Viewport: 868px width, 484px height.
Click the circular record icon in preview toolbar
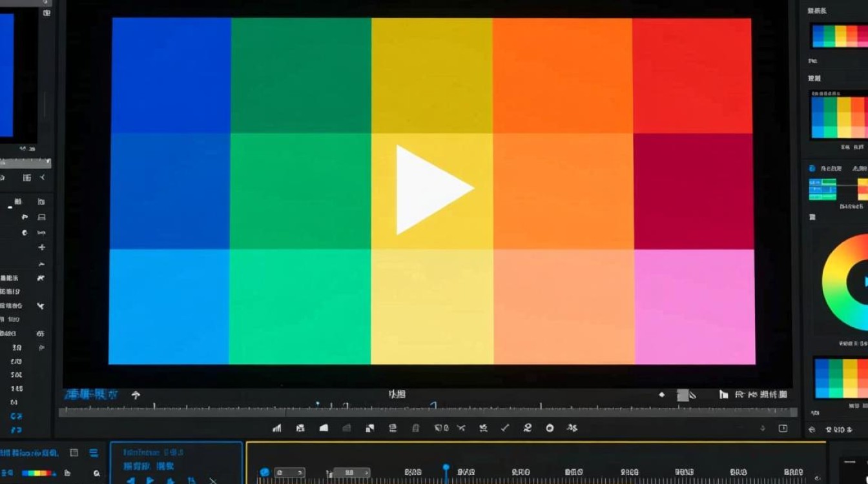pos(550,428)
